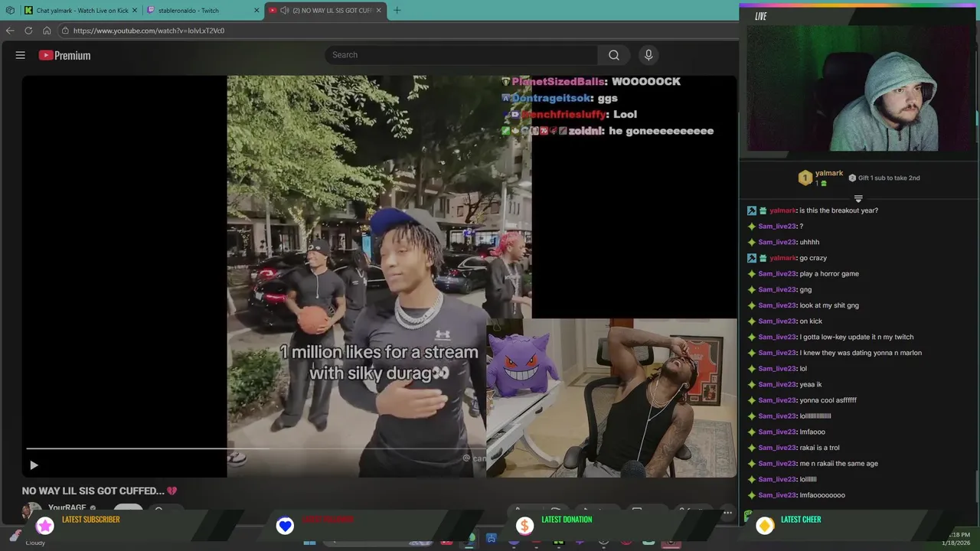Click the blue heart follower icon
This screenshot has width=980, height=551.
[285, 525]
